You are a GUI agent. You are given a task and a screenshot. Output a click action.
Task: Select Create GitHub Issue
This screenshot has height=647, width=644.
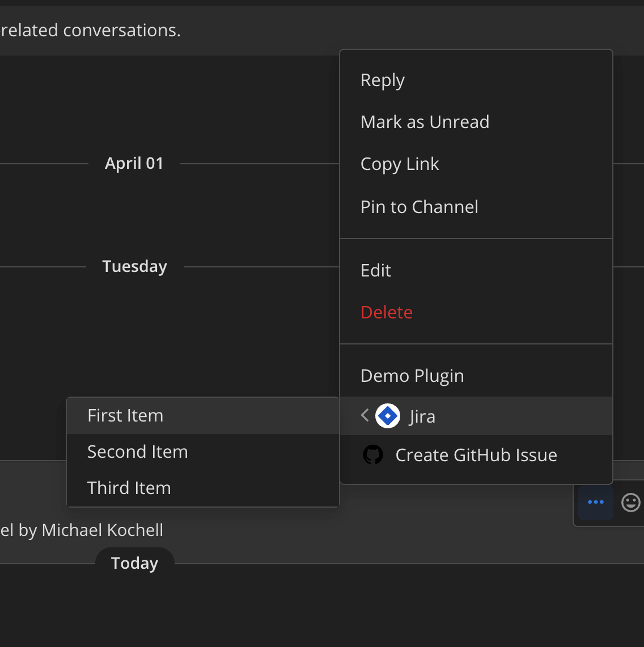point(476,454)
